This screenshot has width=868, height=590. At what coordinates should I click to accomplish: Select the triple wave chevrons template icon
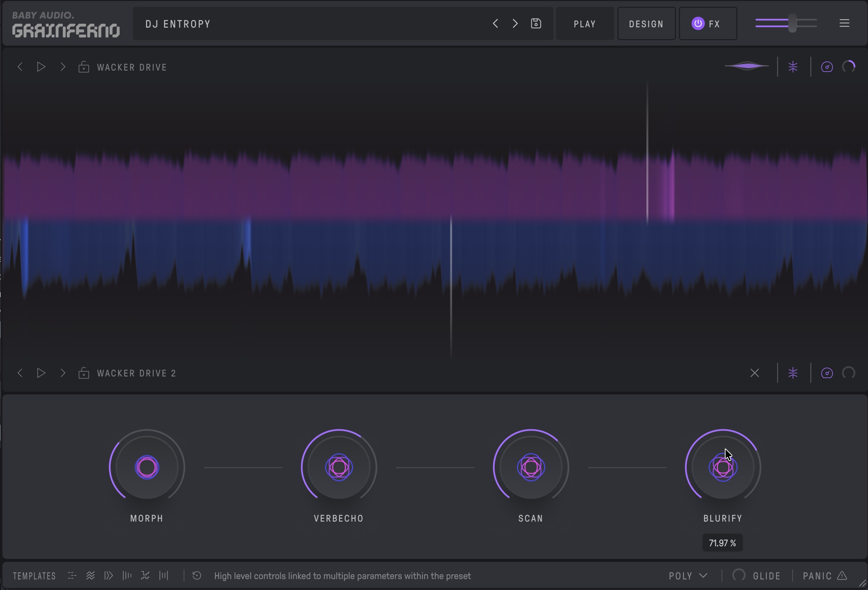(x=91, y=575)
